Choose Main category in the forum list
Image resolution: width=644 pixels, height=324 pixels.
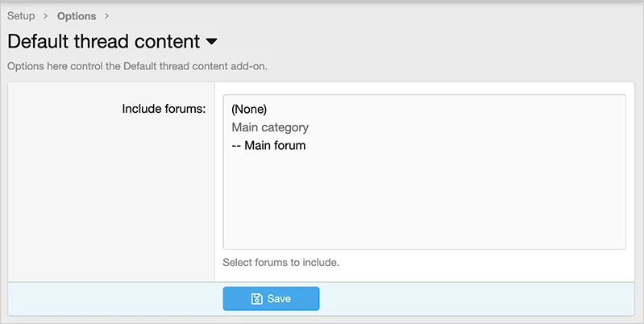(270, 127)
